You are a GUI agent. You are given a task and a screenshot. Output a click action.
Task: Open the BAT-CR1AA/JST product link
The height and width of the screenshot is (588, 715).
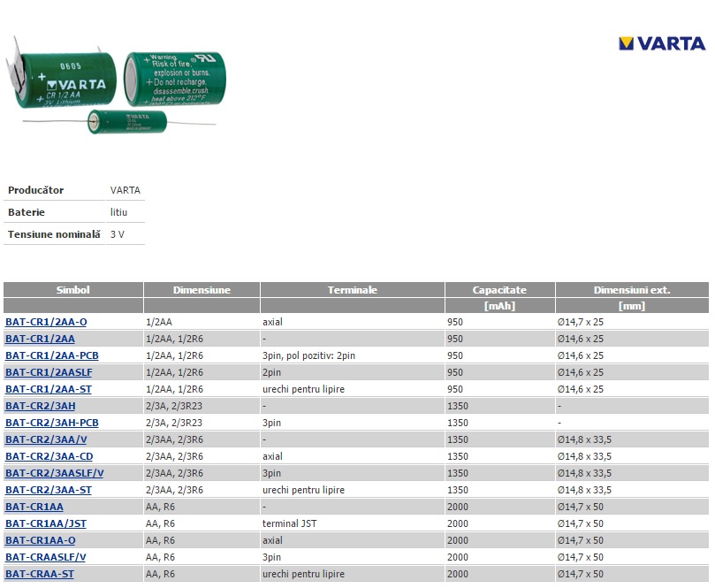[x=46, y=523]
